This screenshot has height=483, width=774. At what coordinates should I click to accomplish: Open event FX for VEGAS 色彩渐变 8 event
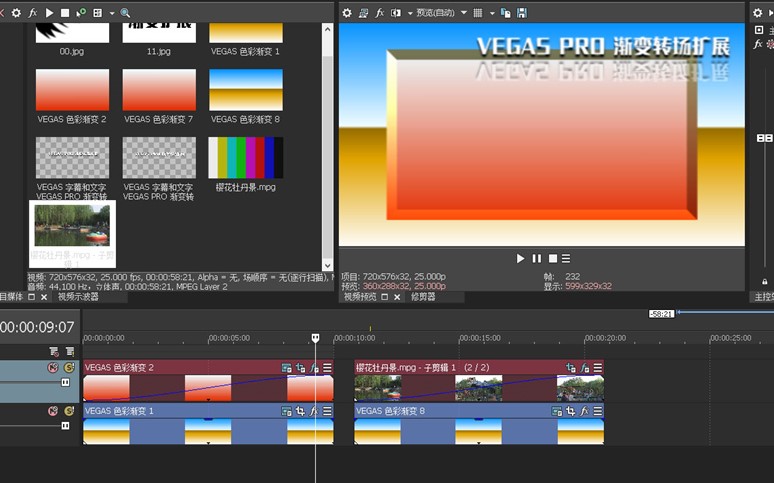(x=584, y=411)
